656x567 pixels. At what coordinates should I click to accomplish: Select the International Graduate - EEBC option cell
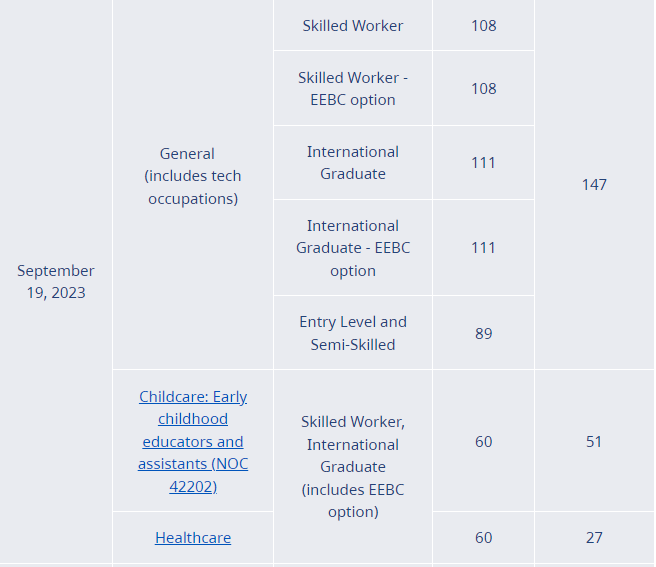(x=353, y=248)
